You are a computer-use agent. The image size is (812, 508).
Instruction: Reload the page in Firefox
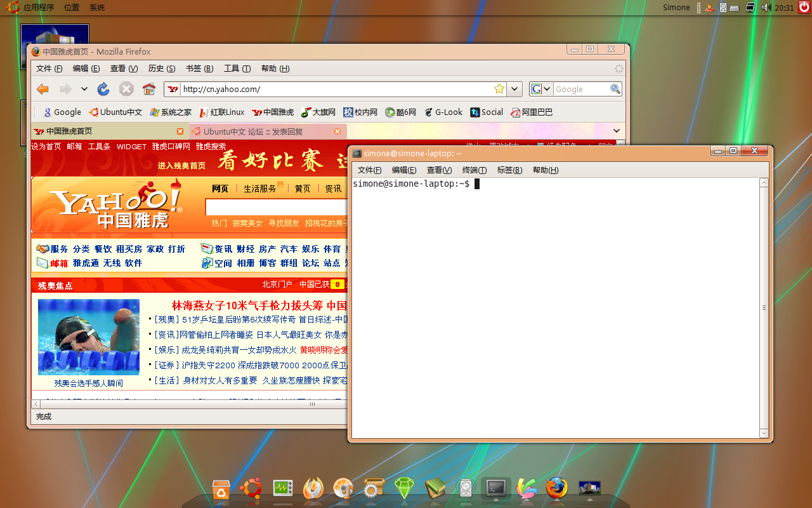coord(103,89)
